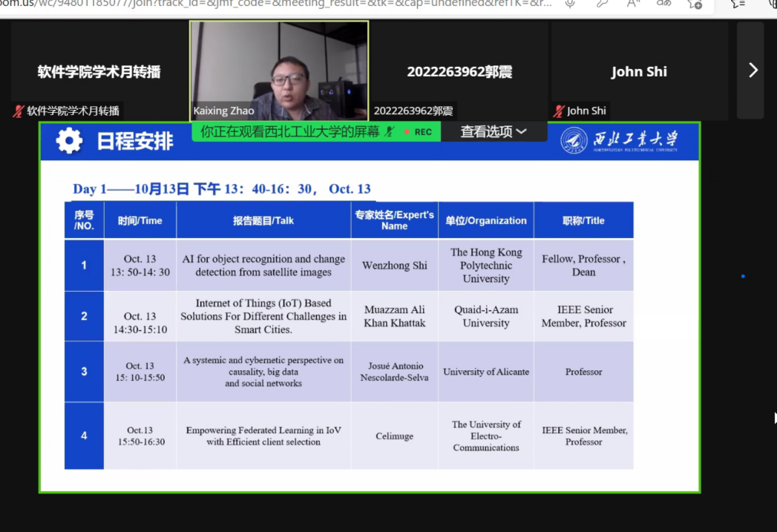The width and height of the screenshot is (777, 532).
Task: Select the John Shi participant tile
Action: tap(638, 70)
